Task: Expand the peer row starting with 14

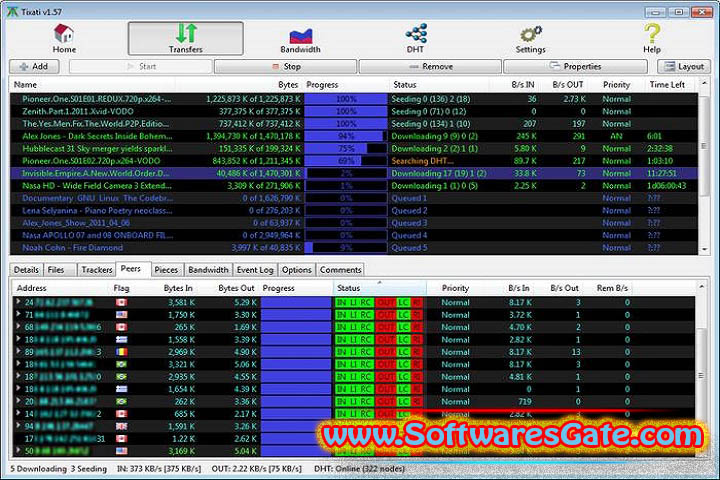Action: coord(18,413)
